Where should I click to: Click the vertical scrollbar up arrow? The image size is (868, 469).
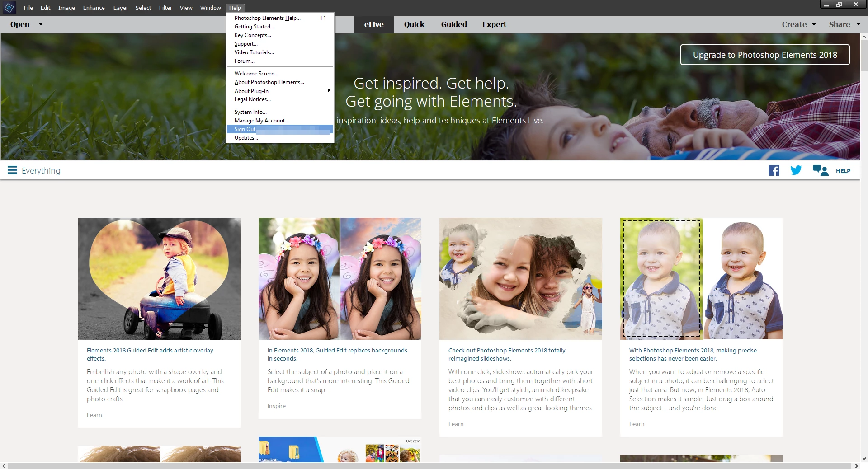pyautogui.click(x=864, y=36)
